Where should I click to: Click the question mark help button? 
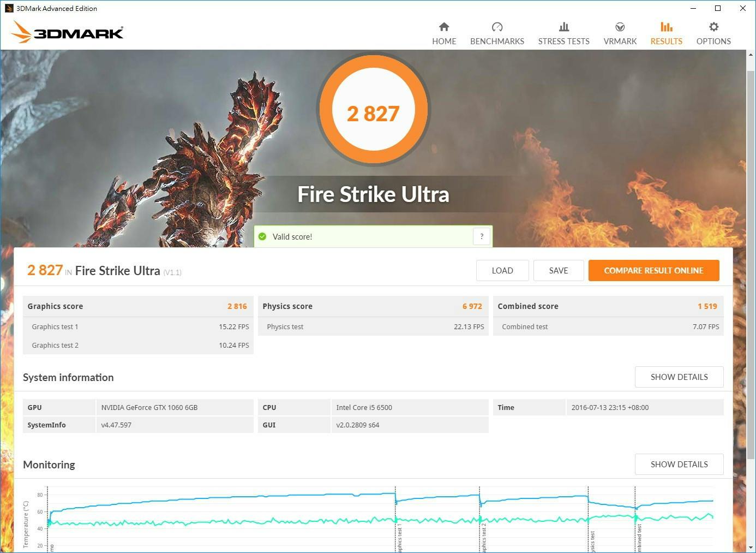coord(482,236)
